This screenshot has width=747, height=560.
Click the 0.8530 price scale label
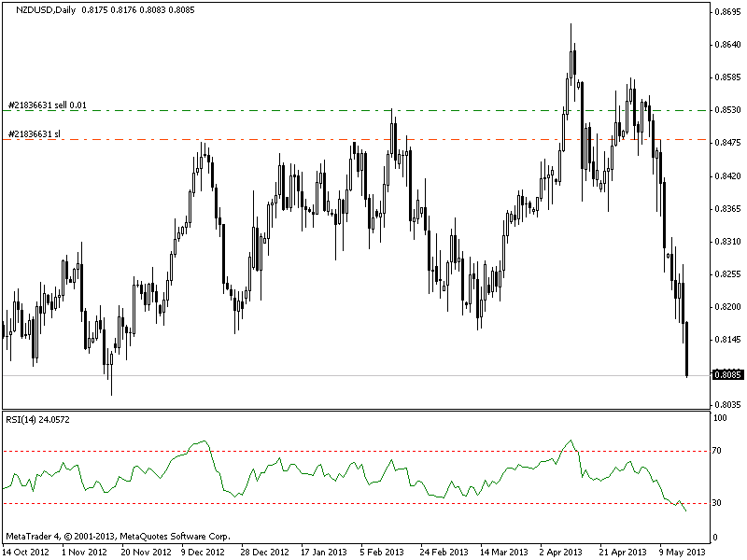tap(728, 109)
